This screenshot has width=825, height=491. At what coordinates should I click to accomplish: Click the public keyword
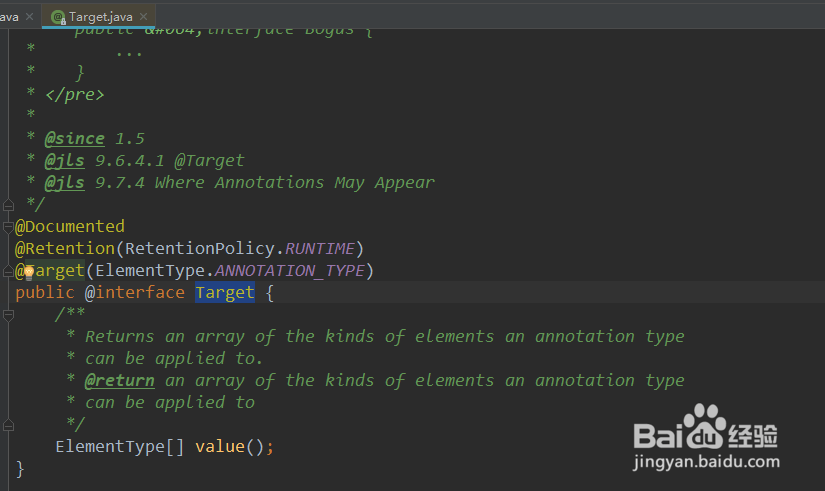(45, 293)
